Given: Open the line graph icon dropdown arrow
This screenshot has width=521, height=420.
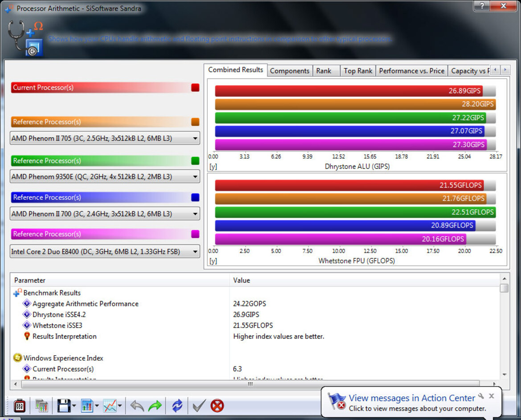Looking at the screenshot, I should (119, 406).
